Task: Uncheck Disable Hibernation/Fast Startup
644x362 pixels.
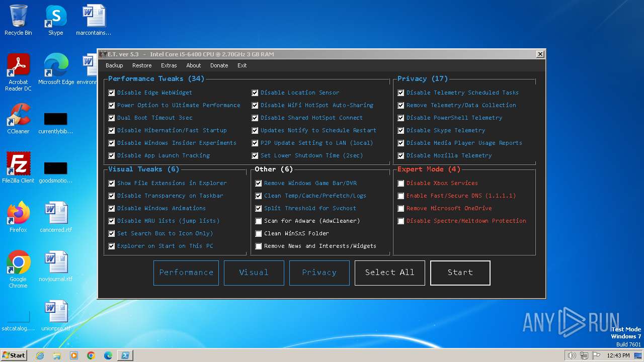Action: (112, 130)
